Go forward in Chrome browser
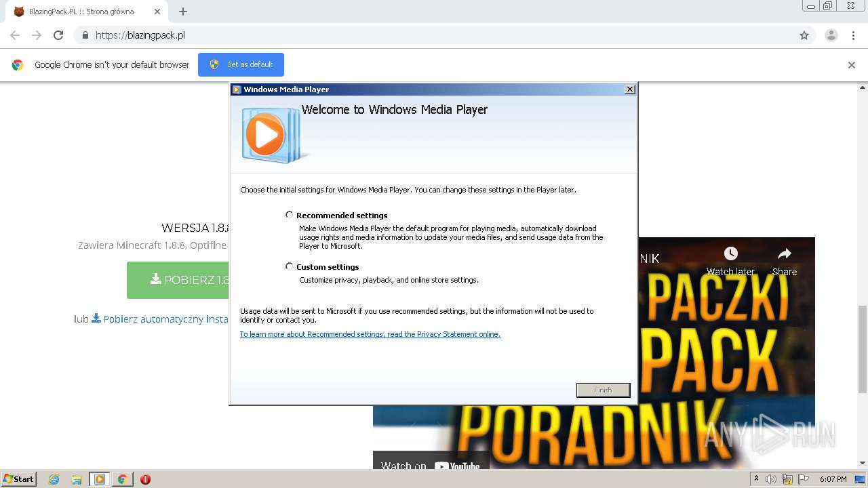The width and height of the screenshot is (868, 488). point(37,35)
